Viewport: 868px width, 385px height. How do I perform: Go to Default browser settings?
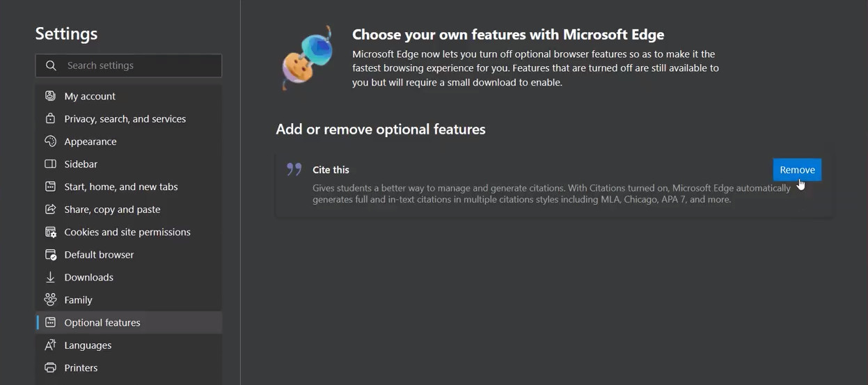tap(99, 255)
